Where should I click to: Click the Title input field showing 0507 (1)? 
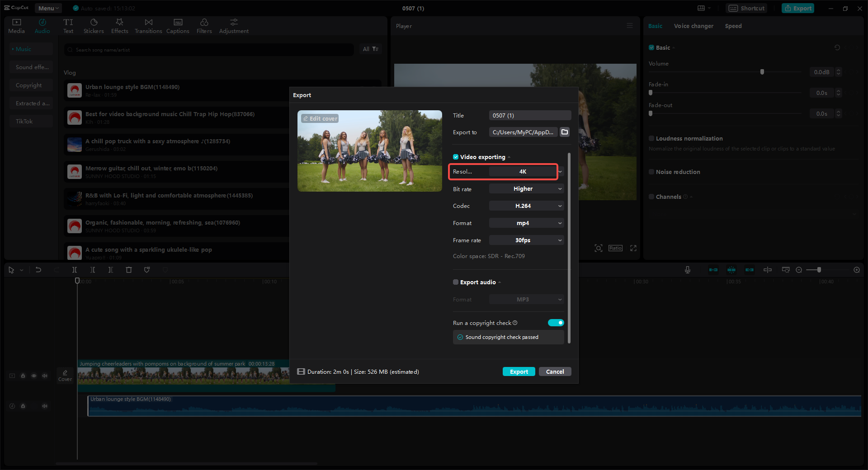pyautogui.click(x=530, y=115)
